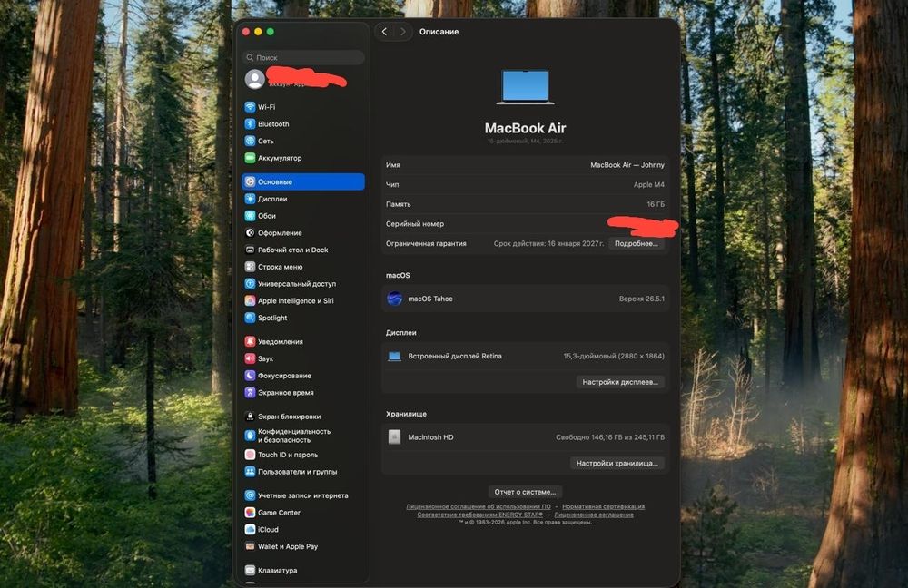Open Соответствие требованиям ENERGY STAR link
This screenshot has height=588, width=908.
480,514
